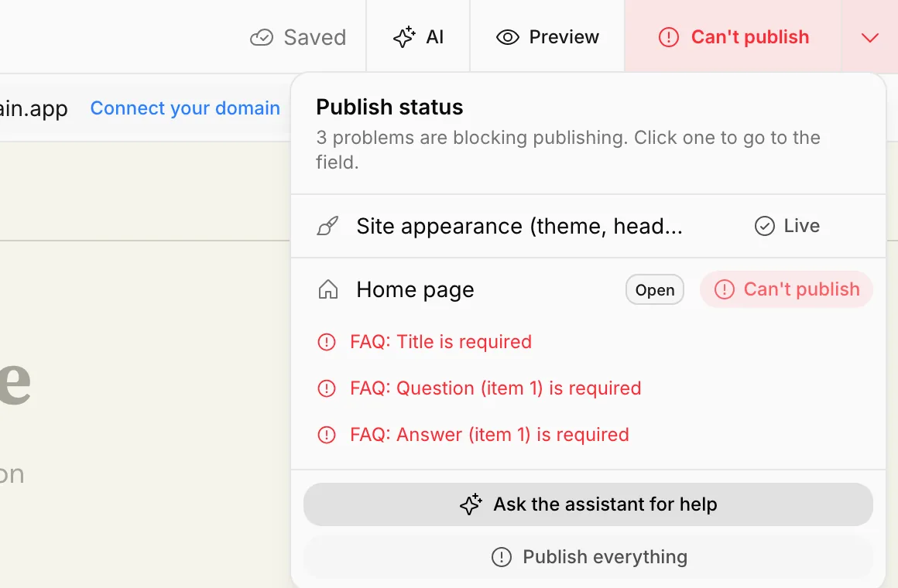Click the sparkle icon in Ask the assistant button
898x588 pixels.
[x=471, y=504]
